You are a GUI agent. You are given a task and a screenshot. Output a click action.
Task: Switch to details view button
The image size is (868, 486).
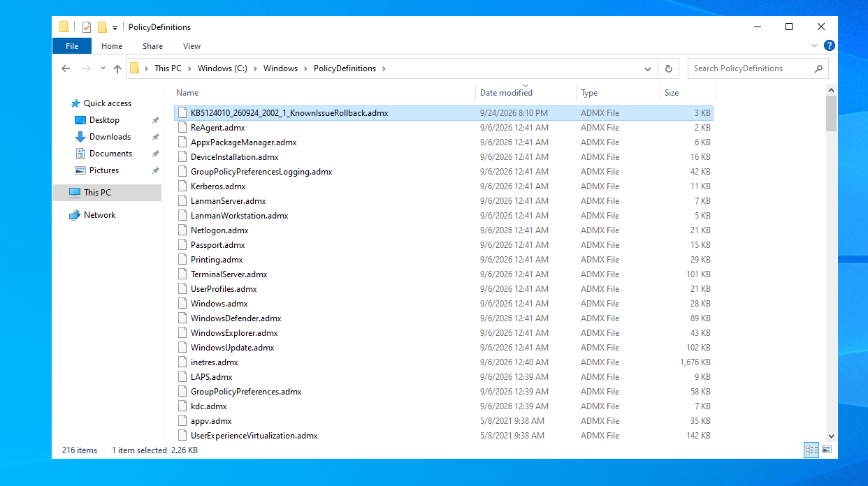[x=811, y=450]
